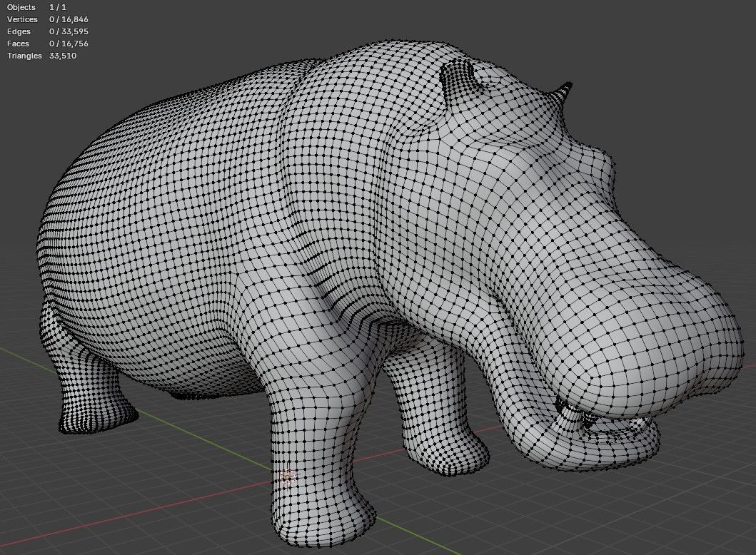Click the Objects count value 1 / 1
The image size is (756, 555).
click(x=58, y=7)
